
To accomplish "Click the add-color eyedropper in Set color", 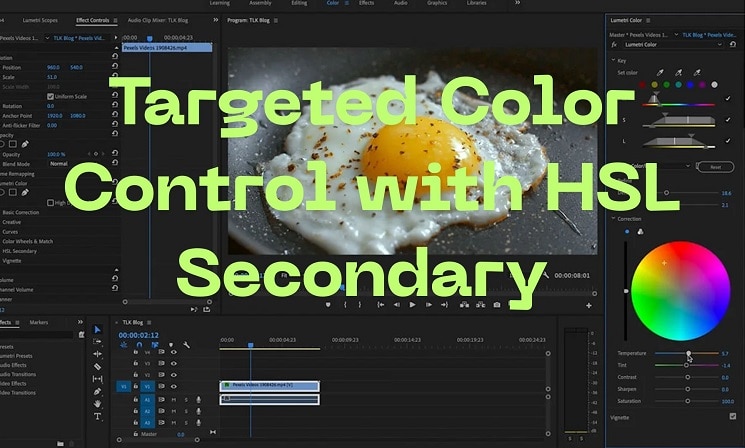I will tap(678, 73).
